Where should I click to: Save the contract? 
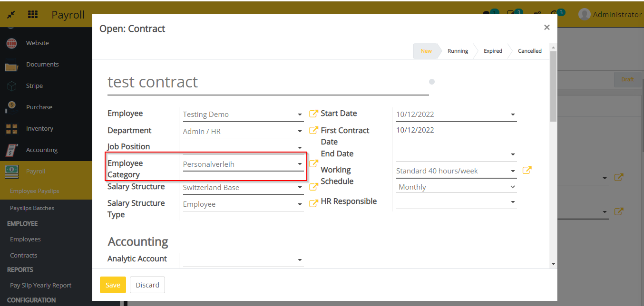click(x=113, y=285)
